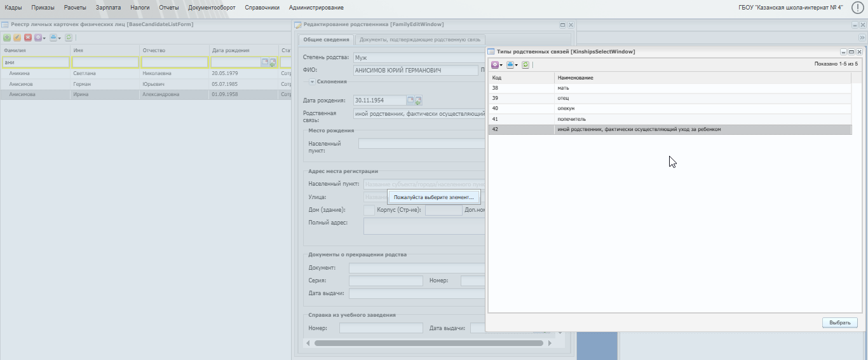Viewport: 868px width, 360px height.
Task: Open the Print dropdown arrow in Kinships window
Action: click(x=517, y=65)
